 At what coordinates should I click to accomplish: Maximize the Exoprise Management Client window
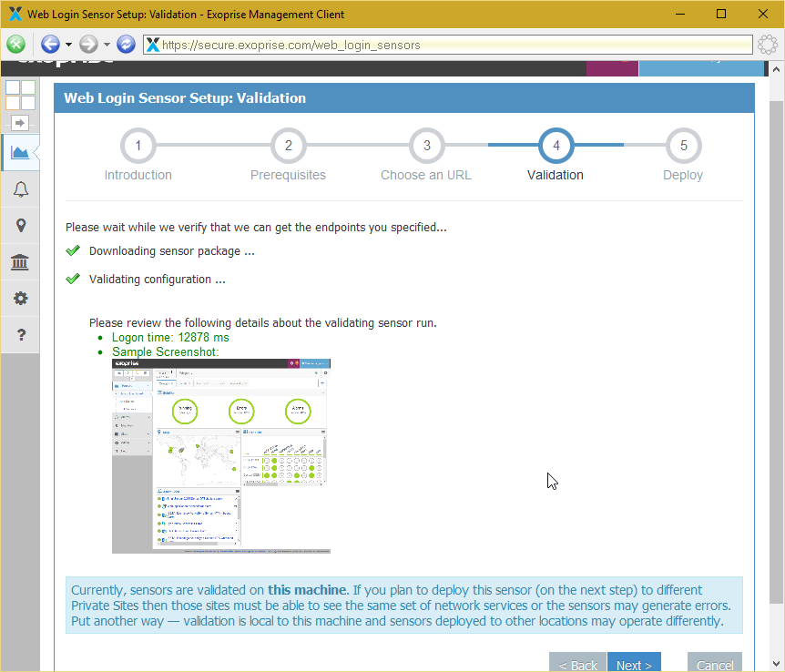721,14
